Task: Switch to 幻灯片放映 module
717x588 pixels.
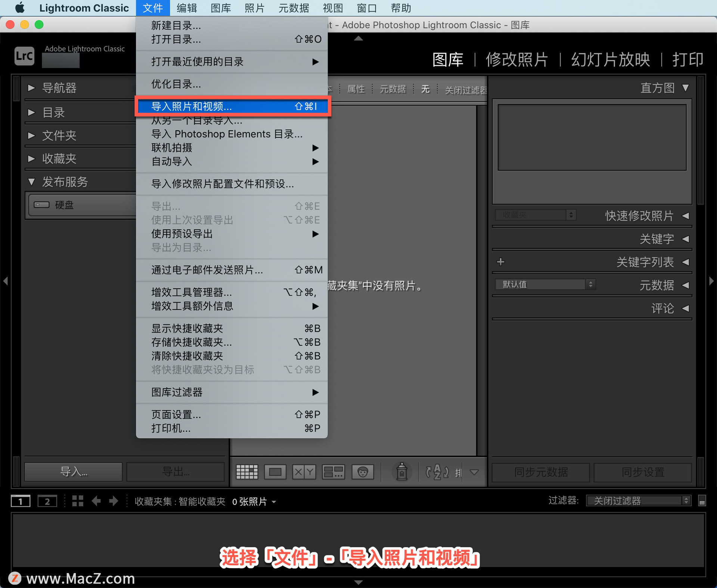Action: tap(611, 59)
